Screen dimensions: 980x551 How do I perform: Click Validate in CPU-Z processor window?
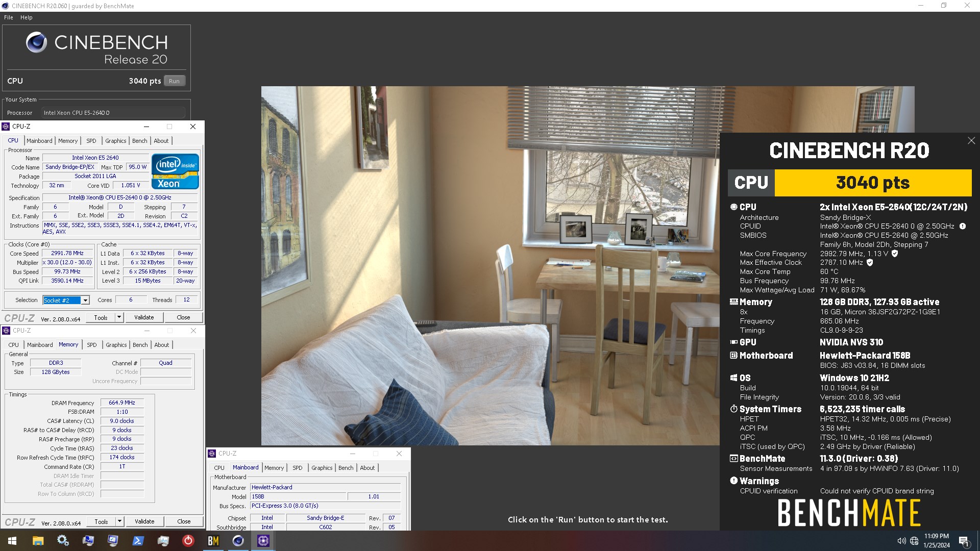(x=144, y=317)
